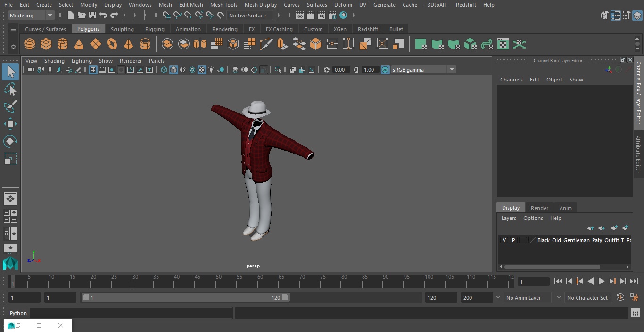This screenshot has height=332, width=644.
Task: Switch to the Rigging shelf tab
Action: coord(155,29)
